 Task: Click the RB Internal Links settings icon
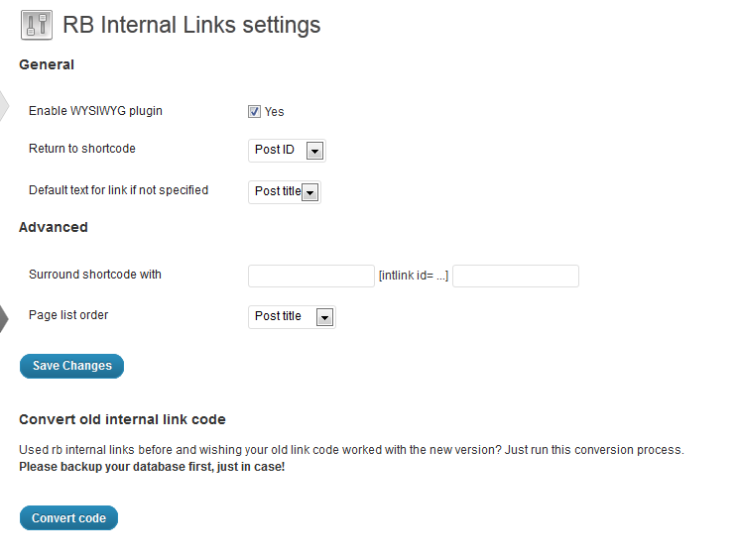pos(36,25)
